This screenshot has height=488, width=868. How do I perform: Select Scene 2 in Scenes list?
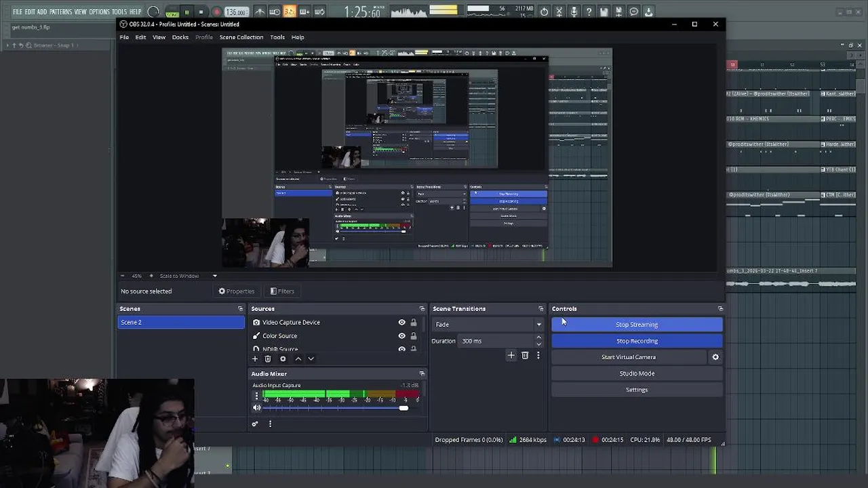pyautogui.click(x=181, y=323)
